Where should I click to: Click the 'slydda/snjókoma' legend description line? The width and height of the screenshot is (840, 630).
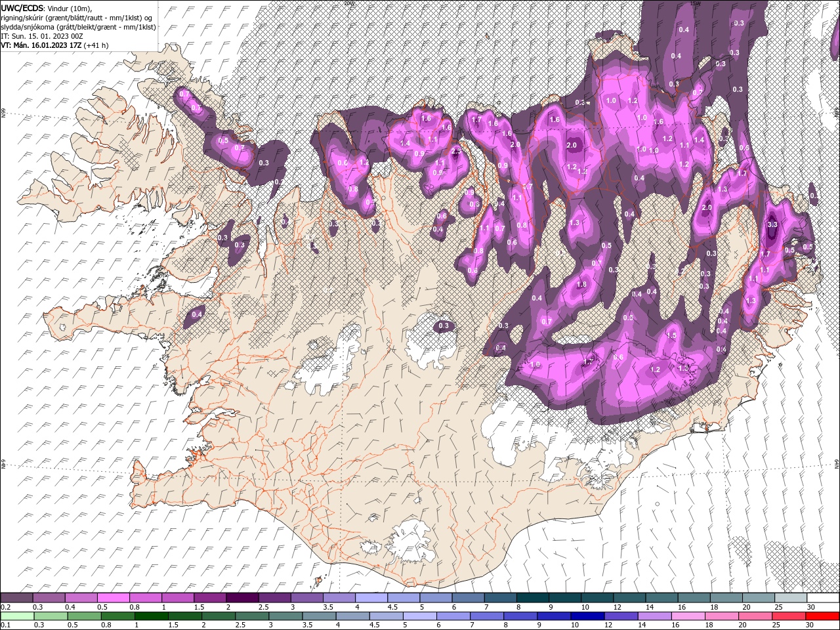pos(79,27)
